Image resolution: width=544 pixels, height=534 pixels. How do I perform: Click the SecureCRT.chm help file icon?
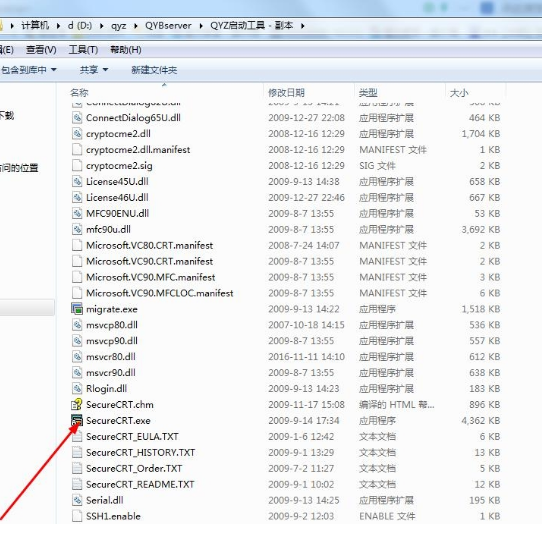tap(77, 405)
